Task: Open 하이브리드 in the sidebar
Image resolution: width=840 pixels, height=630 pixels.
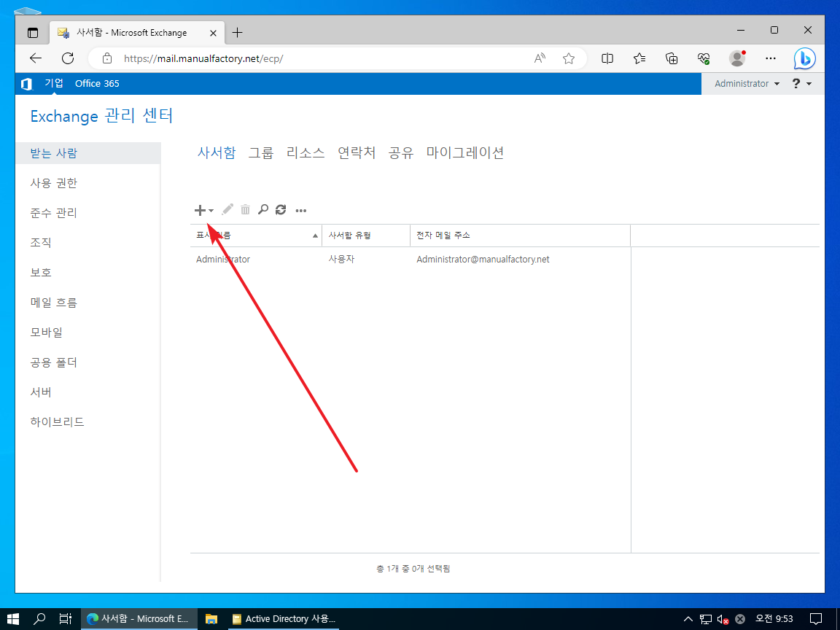Action: click(x=58, y=422)
